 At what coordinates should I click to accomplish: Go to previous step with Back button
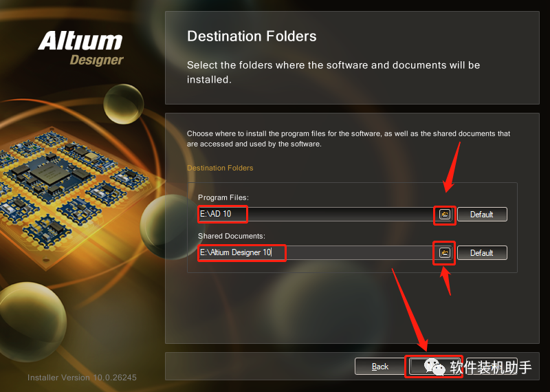pyautogui.click(x=380, y=367)
